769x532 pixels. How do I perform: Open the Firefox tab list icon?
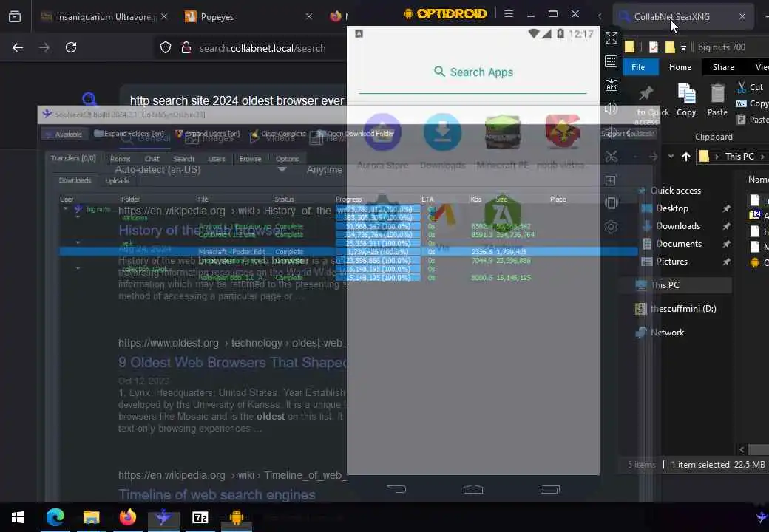[x=15, y=17]
